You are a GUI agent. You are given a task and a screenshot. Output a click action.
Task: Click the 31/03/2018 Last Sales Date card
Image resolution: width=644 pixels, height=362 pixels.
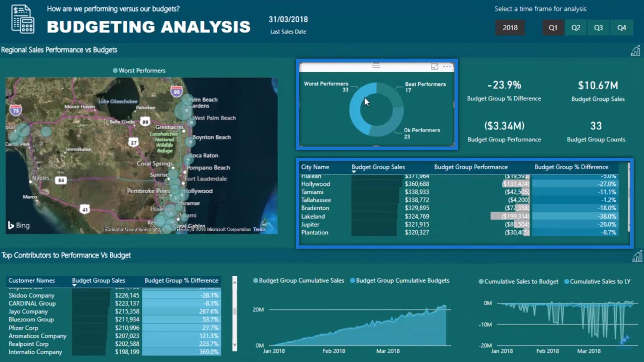pyautogui.click(x=288, y=25)
